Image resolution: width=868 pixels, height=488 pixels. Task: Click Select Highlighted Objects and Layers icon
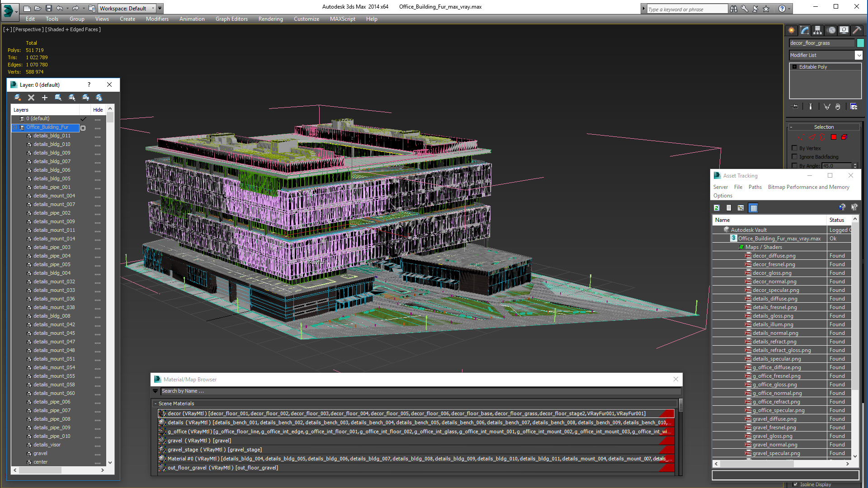tap(58, 98)
